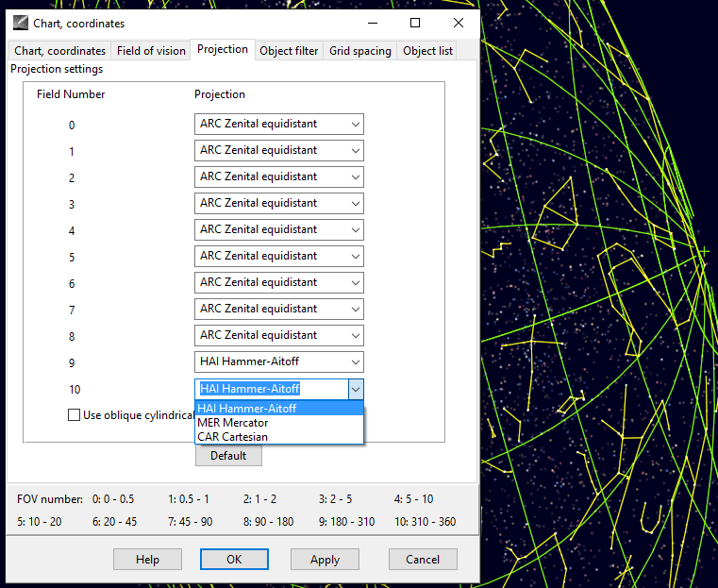
Task: Open the Object list tab
Action: pyautogui.click(x=427, y=50)
